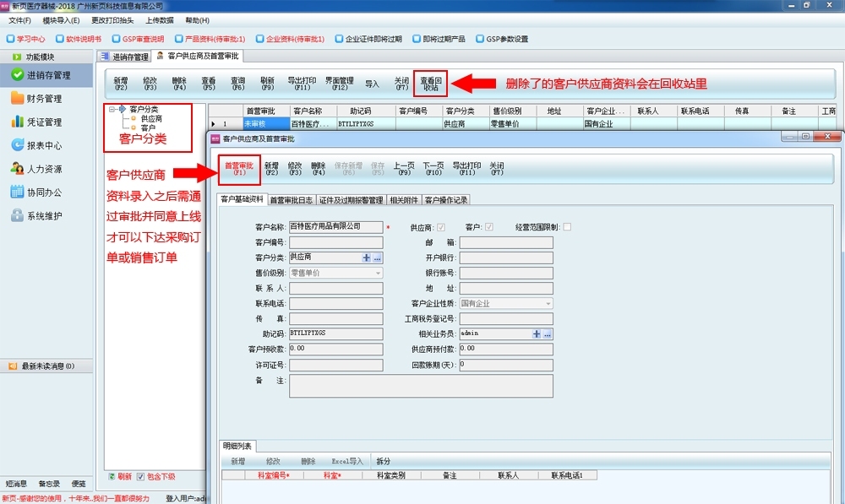
Task: Open 学习中心 shortcut
Action: click(26, 39)
